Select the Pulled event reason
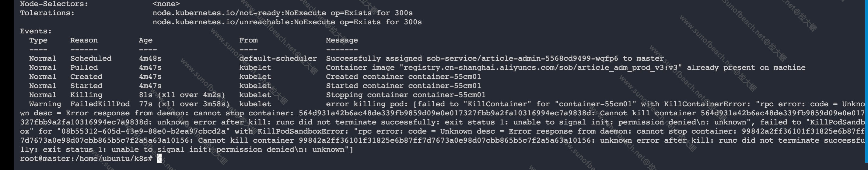868x170 pixels. tap(84, 67)
